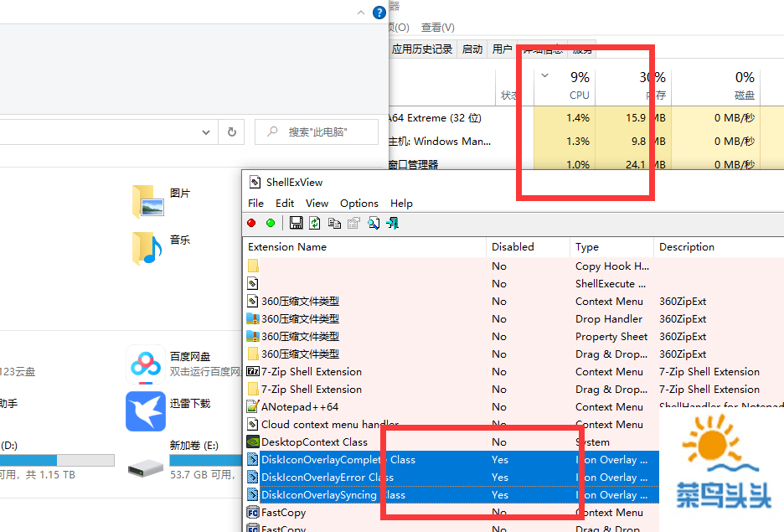Sort Task Manager by CPU column
Viewport: 784px width, 532px height.
click(565, 87)
